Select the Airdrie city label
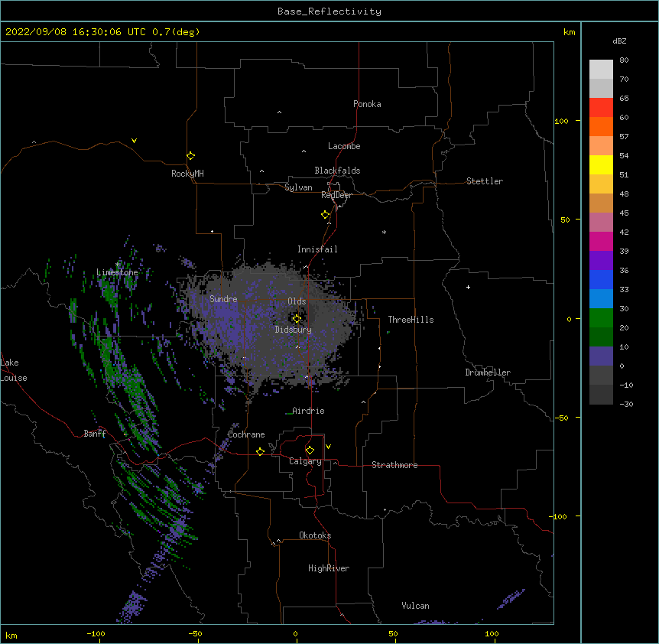659x644 pixels. point(308,411)
